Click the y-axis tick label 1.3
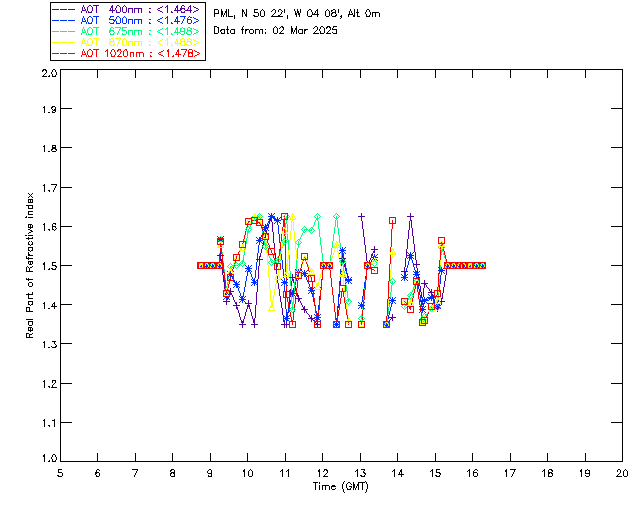640x512 pixels. [x=49, y=344]
